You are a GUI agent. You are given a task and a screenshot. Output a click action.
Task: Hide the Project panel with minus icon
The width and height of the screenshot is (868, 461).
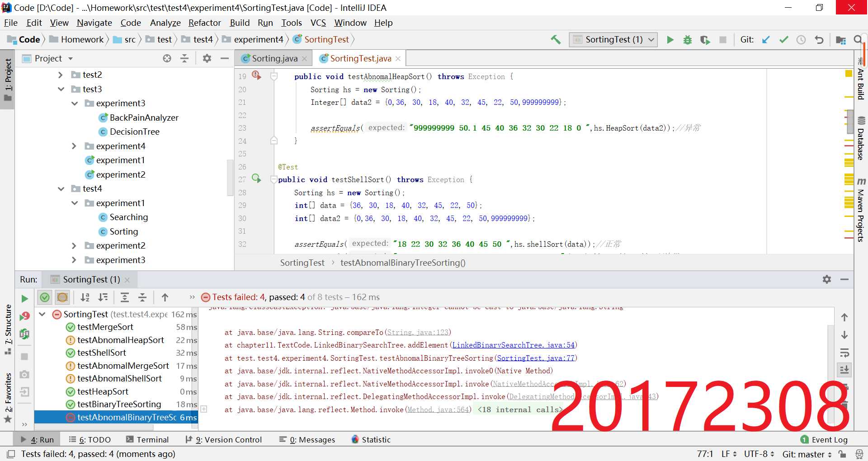click(x=225, y=58)
